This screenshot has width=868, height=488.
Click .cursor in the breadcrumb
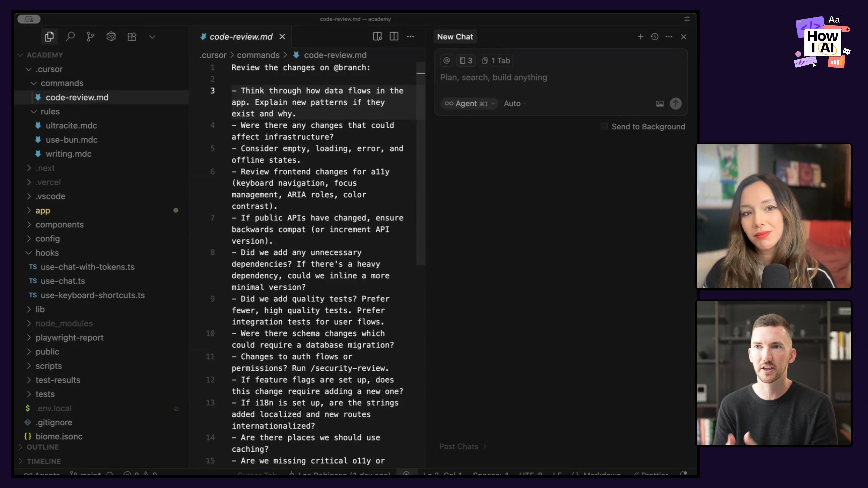click(213, 55)
